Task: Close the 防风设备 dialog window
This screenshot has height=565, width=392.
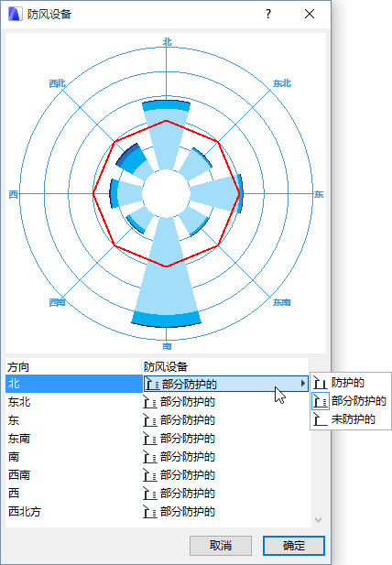Action: point(310,14)
